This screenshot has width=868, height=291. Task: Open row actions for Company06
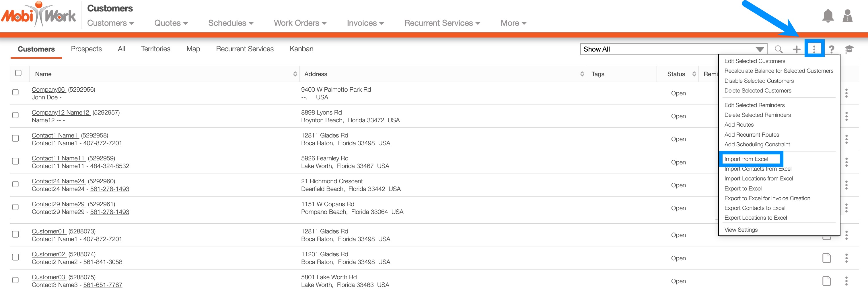point(846,93)
